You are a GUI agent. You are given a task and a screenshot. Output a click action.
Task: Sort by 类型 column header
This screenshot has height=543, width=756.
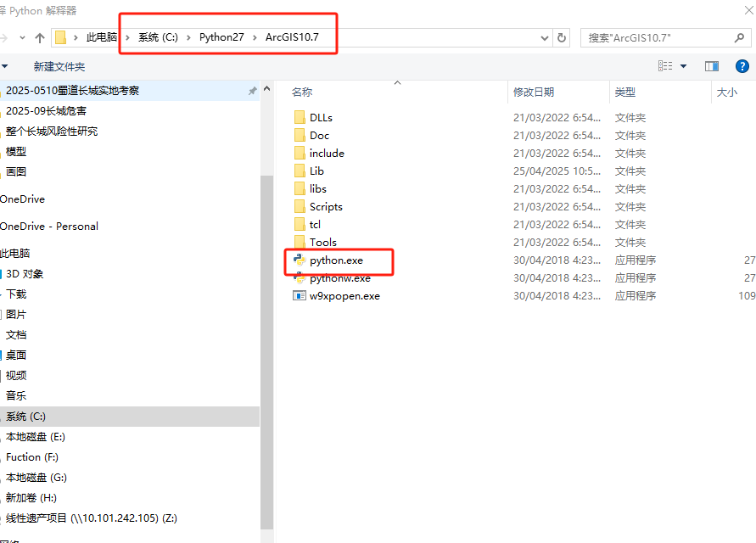(624, 92)
